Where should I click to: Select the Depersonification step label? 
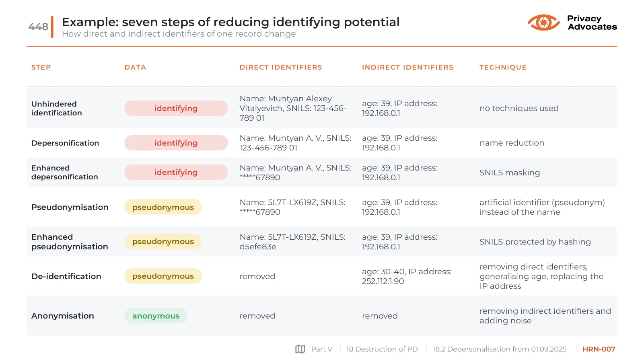[65, 143]
